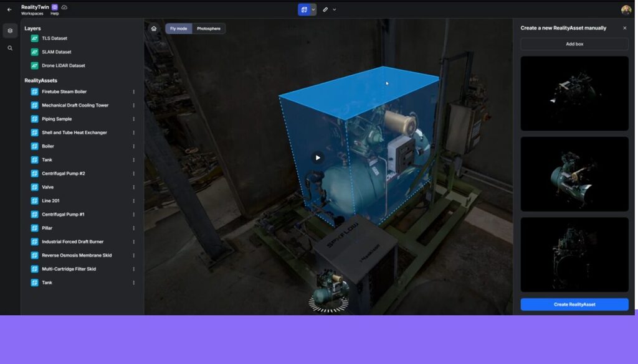The image size is (638, 364).
Task: Click the Add box button
Action: click(574, 43)
